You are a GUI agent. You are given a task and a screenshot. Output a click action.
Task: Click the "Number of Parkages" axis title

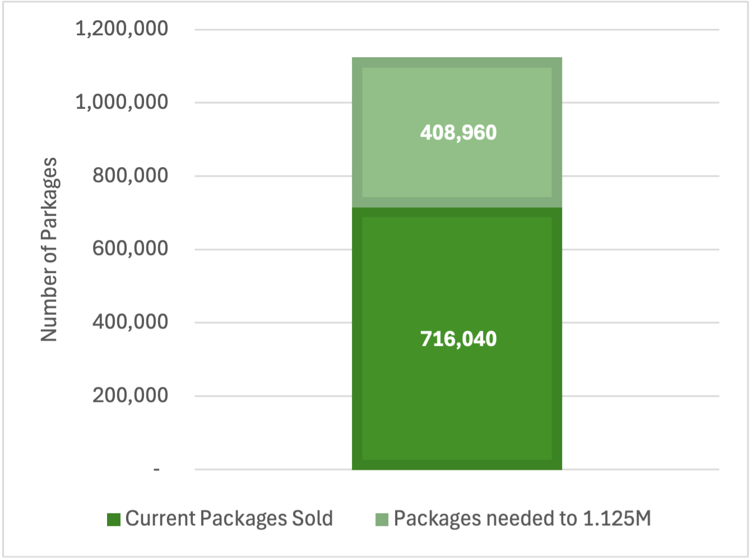[x=49, y=249]
